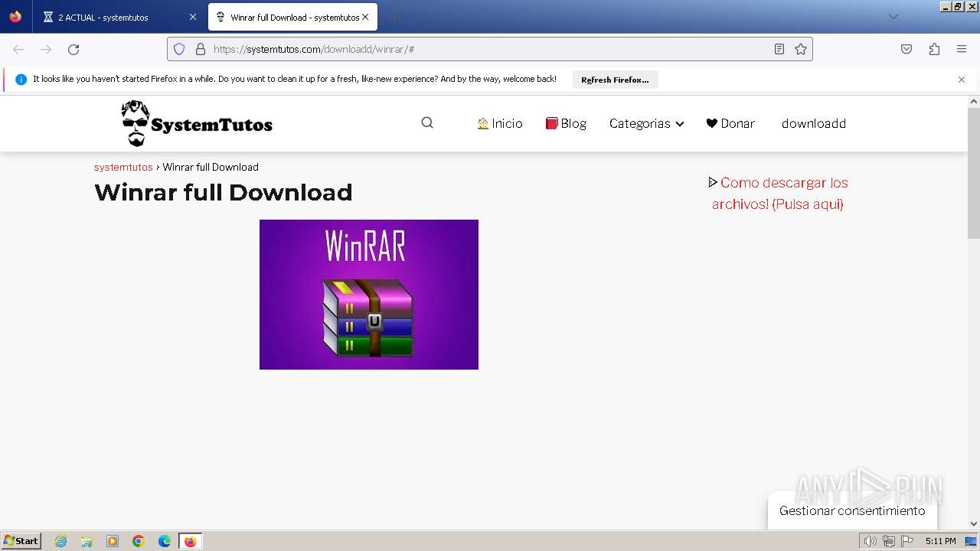The height and width of the screenshot is (551, 980).
Task: Click the vertical scrollbar thumb
Action: click(x=974, y=173)
